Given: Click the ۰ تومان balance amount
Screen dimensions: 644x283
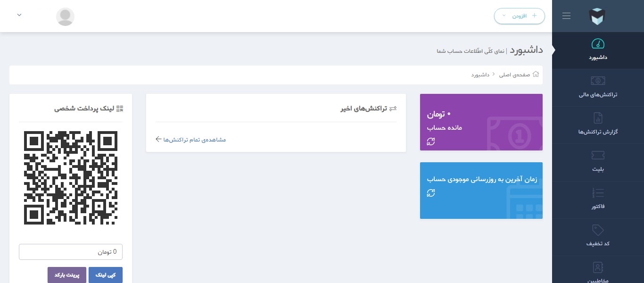Looking at the screenshot, I should click(439, 114).
